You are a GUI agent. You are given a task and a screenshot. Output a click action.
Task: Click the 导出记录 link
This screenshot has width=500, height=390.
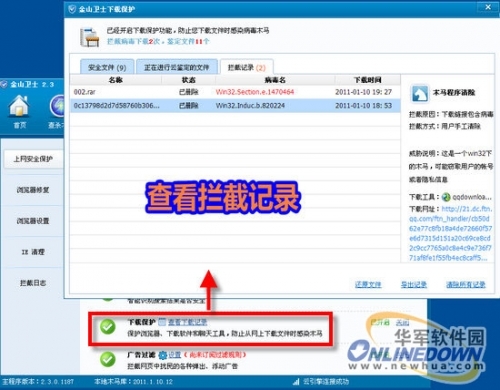pyautogui.click(x=414, y=284)
